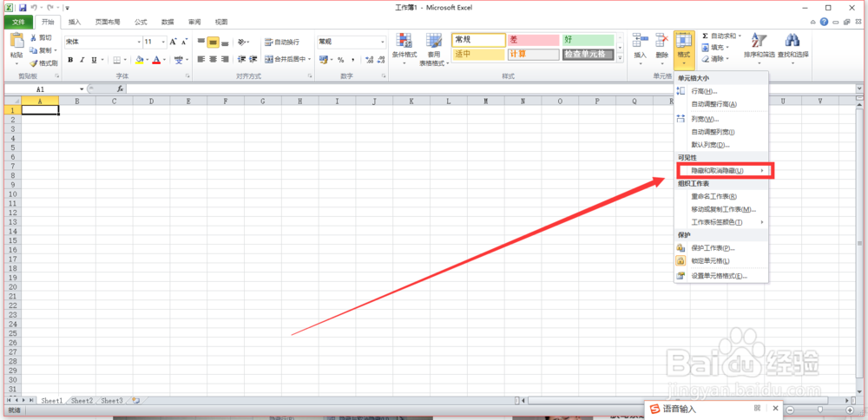Click the Format Painter (格式刷) brush
The height and width of the screenshot is (420, 868).
tap(34, 63)
